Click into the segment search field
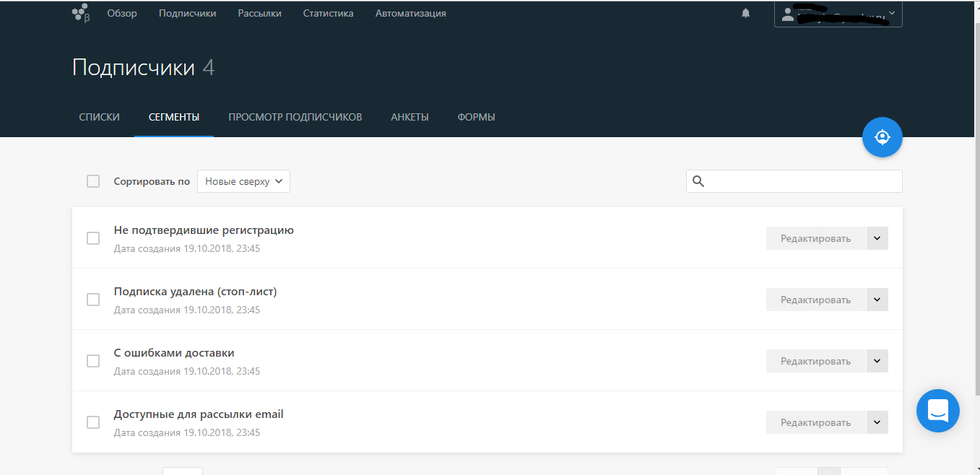The width and height of the screenshot is (980, 475). (802, 181)
